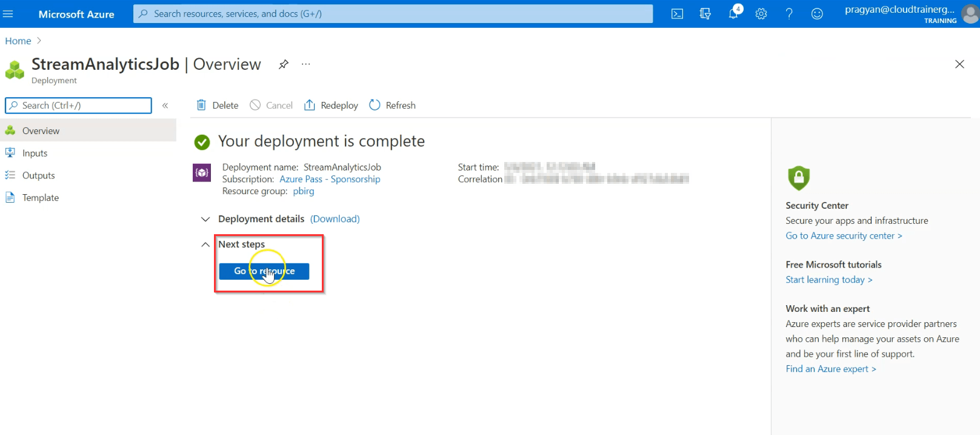Navigate to Home breadcrumb

point(18,41)
